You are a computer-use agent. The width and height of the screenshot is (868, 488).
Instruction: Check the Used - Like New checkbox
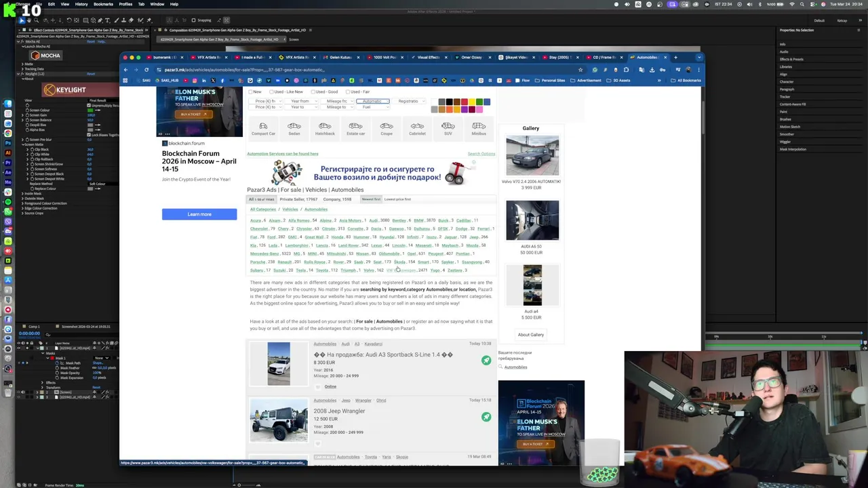click(270, 91)
